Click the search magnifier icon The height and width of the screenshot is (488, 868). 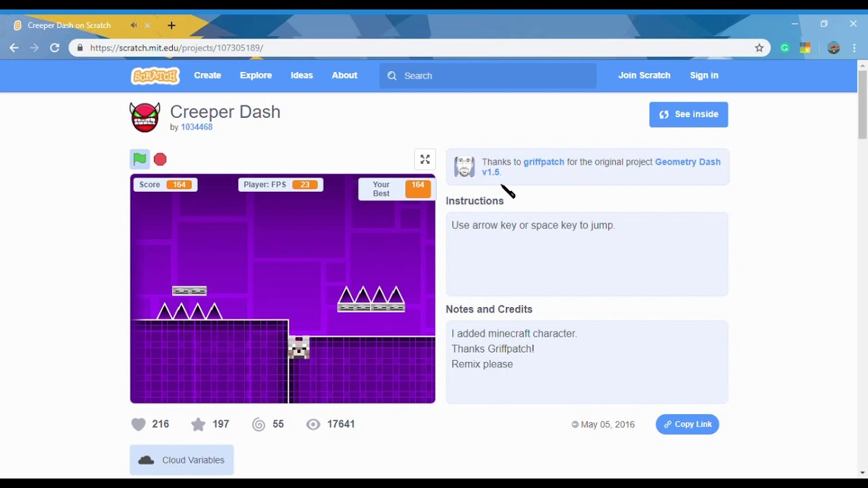(392, 76)
